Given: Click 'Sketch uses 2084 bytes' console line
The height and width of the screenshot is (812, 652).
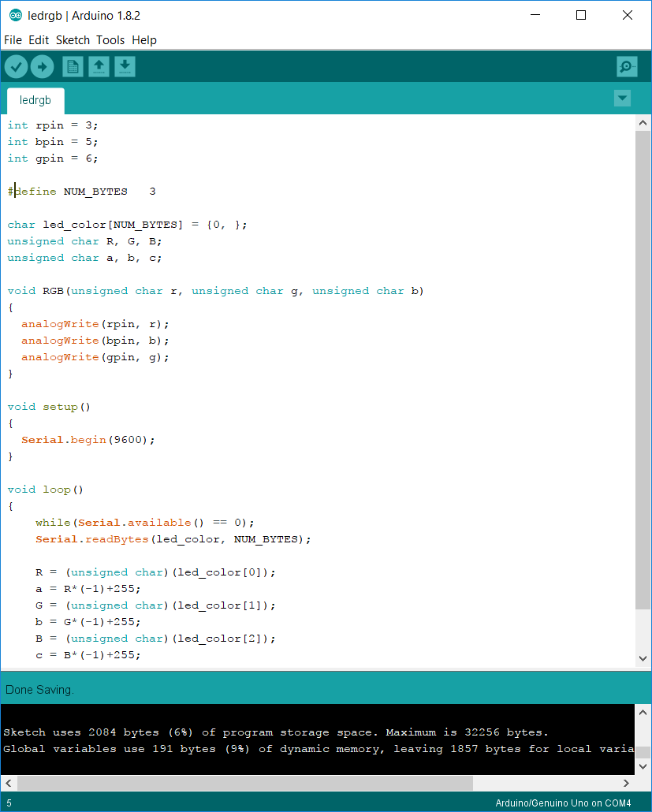Looking at the screenshot, I should click(275, 732).
